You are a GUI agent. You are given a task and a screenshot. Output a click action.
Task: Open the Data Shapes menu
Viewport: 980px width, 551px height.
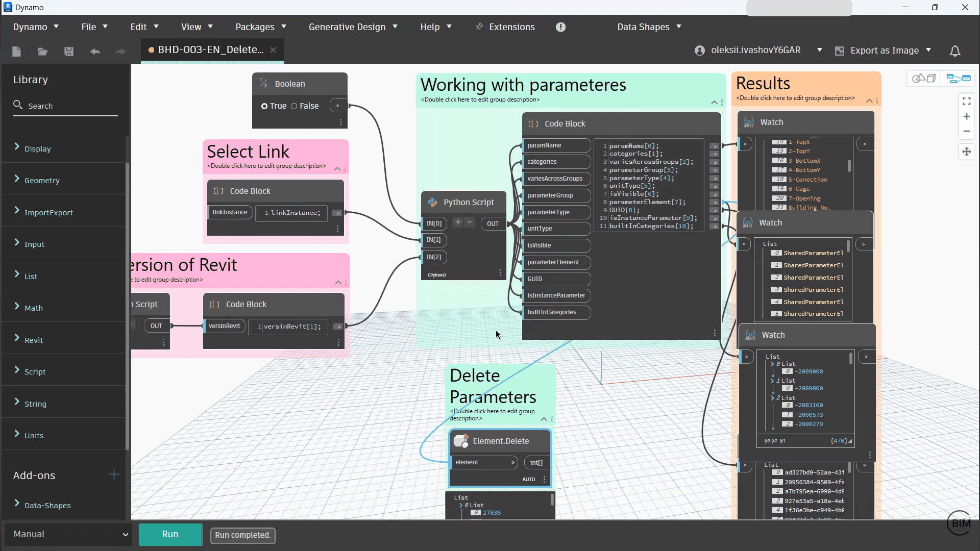tap(649, 27)
